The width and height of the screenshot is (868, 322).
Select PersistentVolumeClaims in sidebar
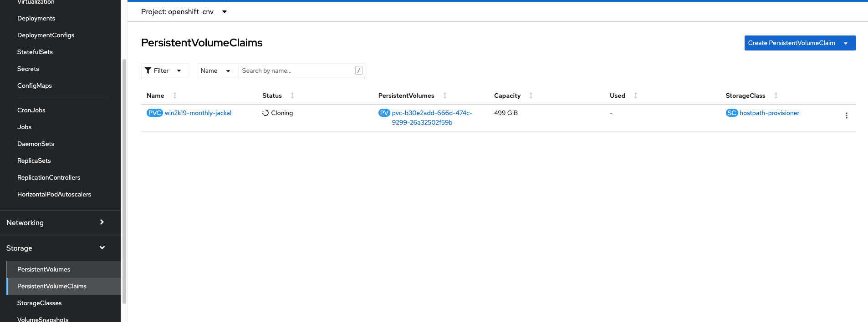(x=64, y=286)
